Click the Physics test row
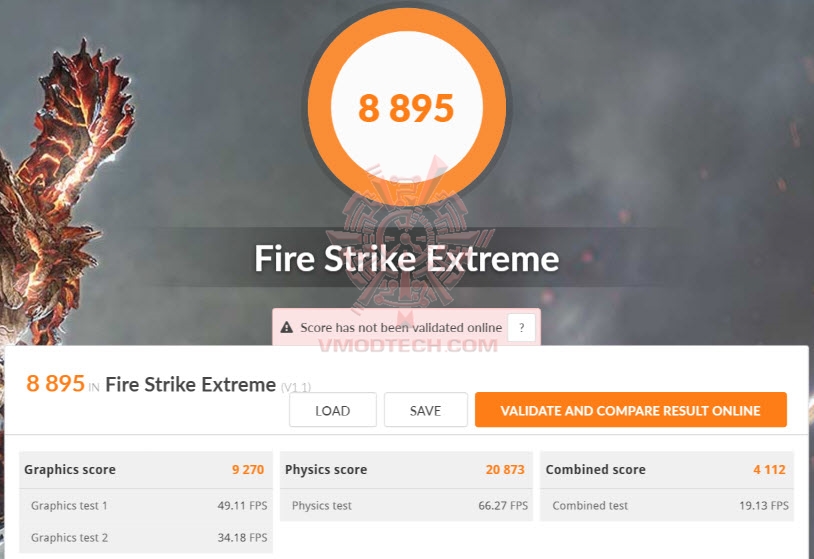This screenshot has height=559, width=814. click(406, 505)
